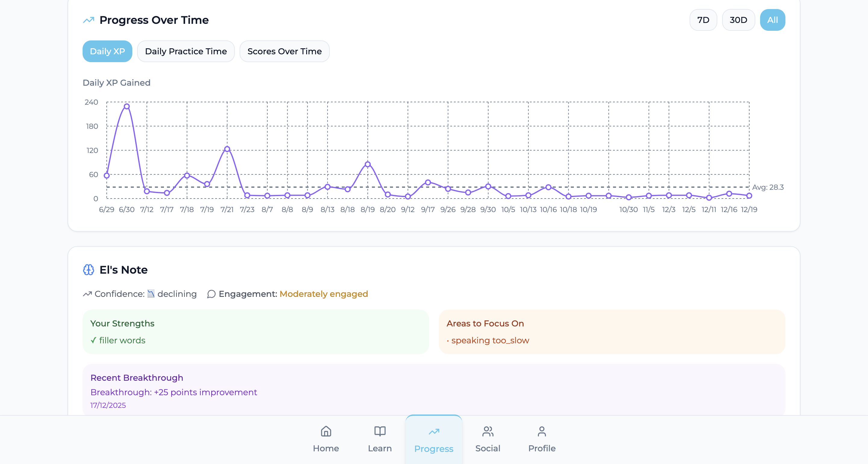Click the Progress trend arrow icon
This screenshot has width=868, height=464.
[x=434, y=432]
